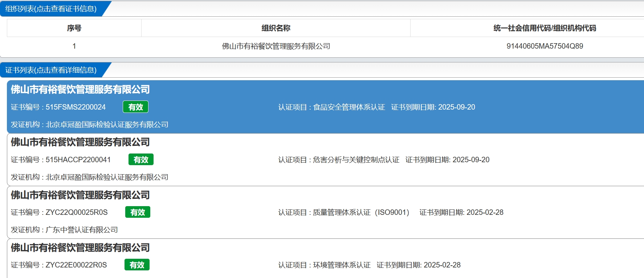The image size is (644, 278).
Task: Click the 统一社会信用代码/组织机构代码 column header
Action: tap(545, 28)
